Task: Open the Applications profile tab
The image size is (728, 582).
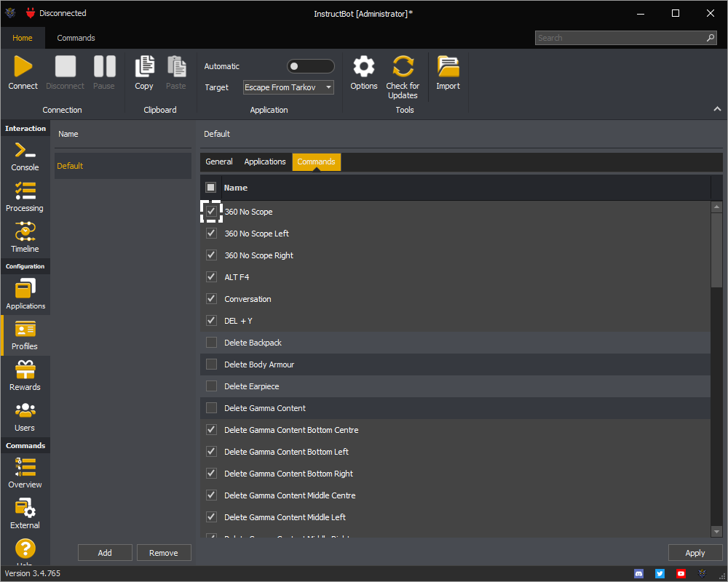Action: coord(265,162)
